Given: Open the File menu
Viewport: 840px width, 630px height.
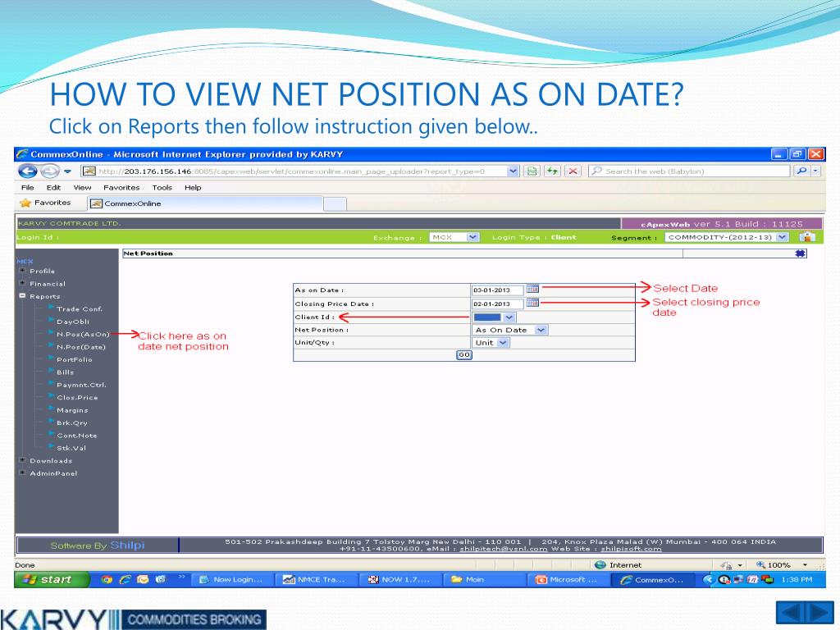Looking at the screenshot, I should pyautogui.click(x=27, y=188).
